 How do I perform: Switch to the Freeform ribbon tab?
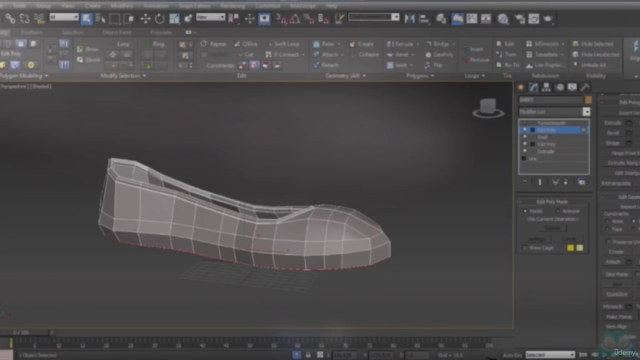coord(32,32)
